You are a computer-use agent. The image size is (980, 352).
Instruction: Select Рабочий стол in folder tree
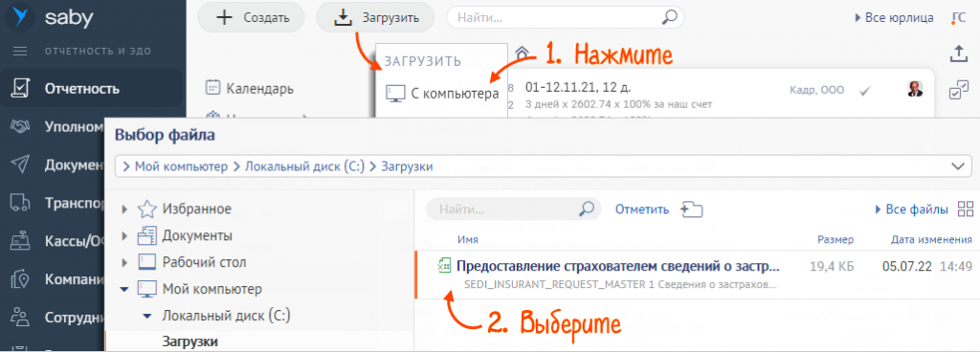205,262
